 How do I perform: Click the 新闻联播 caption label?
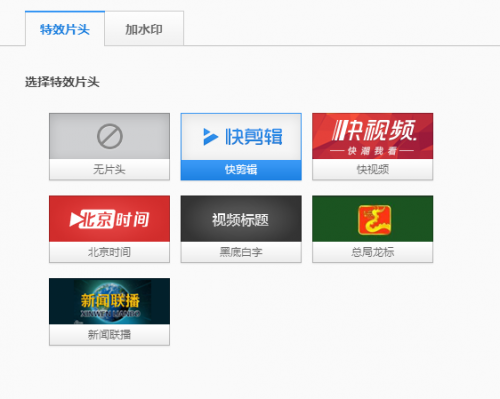[109, 335]
